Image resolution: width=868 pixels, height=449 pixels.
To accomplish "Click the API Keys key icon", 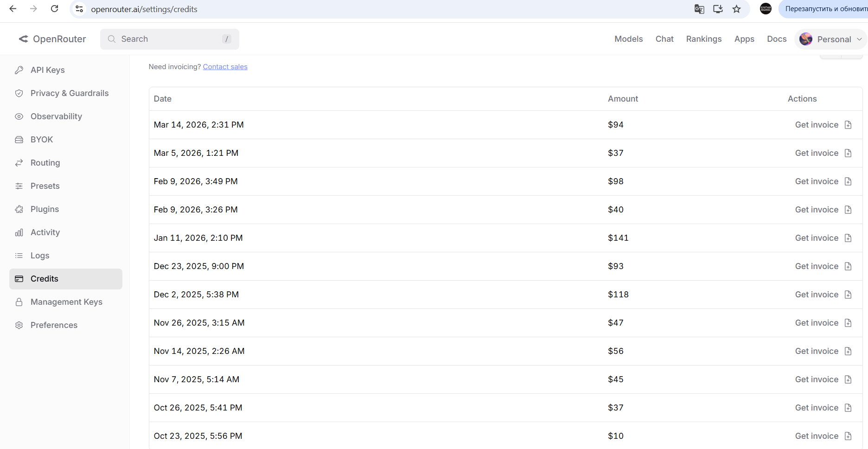I will [19, 70].
